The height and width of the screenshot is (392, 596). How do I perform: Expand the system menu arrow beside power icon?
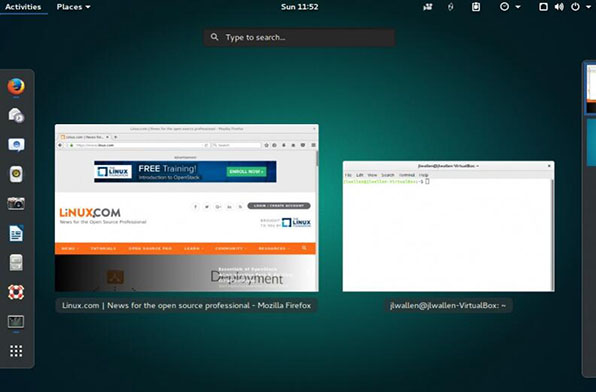click(x=588, y=7)
